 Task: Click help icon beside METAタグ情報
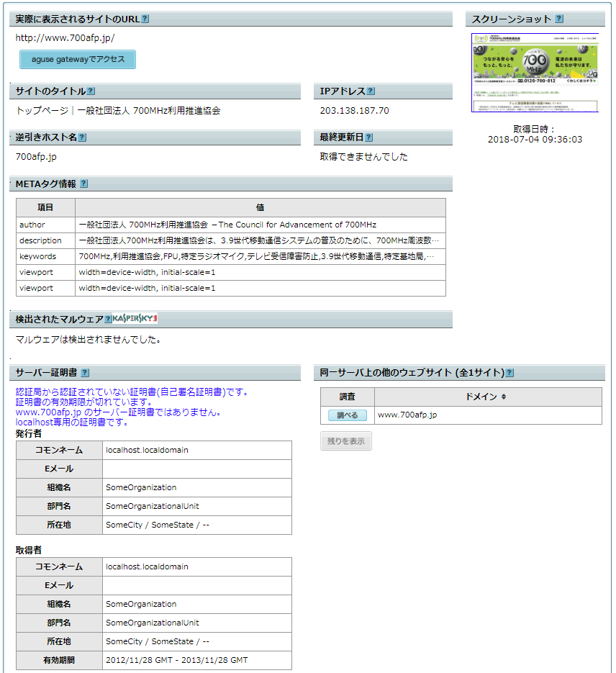84,184
